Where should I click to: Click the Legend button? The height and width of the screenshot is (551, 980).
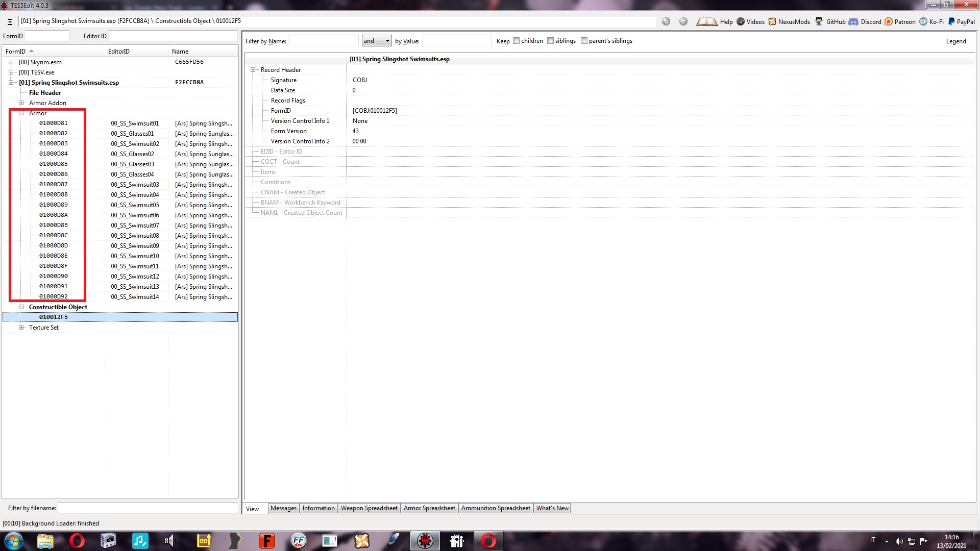(x=956, y=41)
